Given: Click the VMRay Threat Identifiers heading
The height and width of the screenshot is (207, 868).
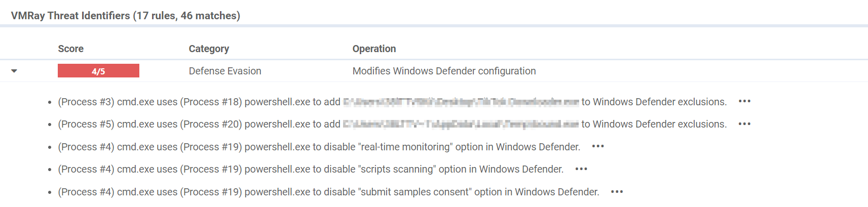Looking at the screenshot, I should (x=126, y=16).
